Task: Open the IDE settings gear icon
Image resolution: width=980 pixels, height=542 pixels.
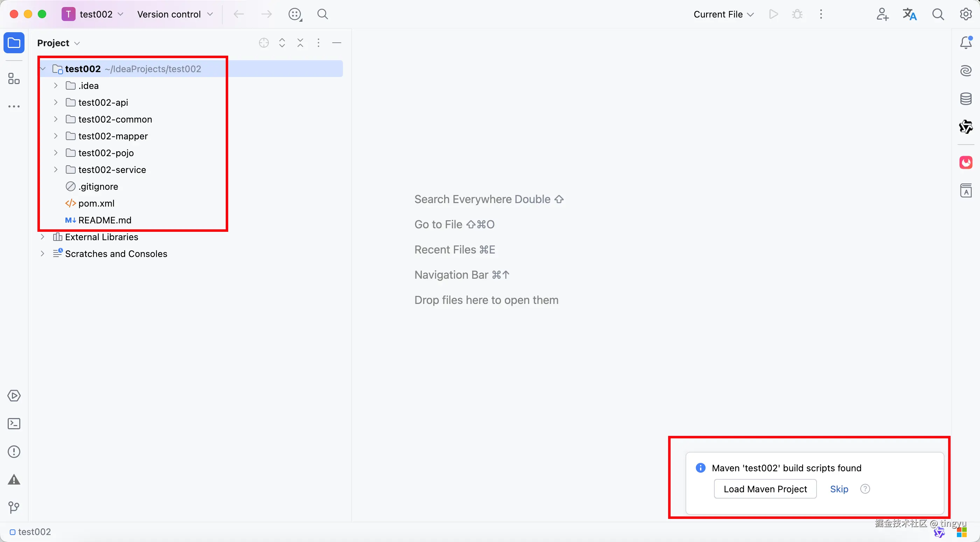Action: point(966,14)
